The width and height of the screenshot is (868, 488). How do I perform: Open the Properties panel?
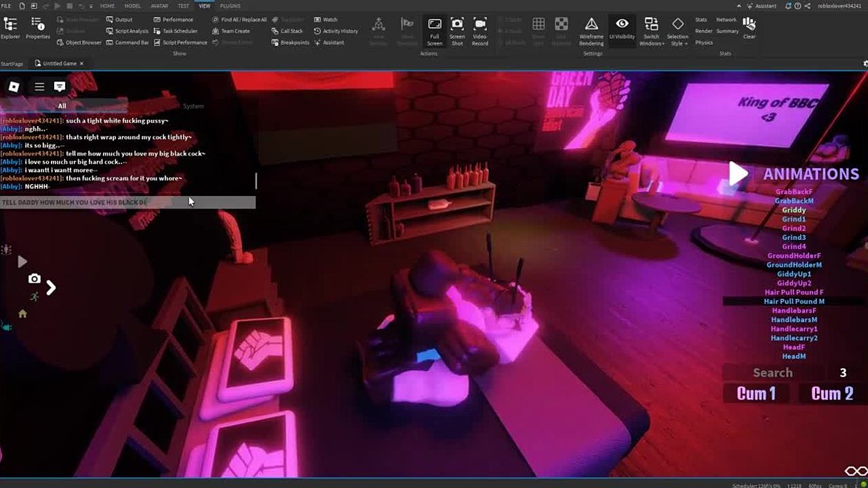pyautogui.click(x=38, y=28)
